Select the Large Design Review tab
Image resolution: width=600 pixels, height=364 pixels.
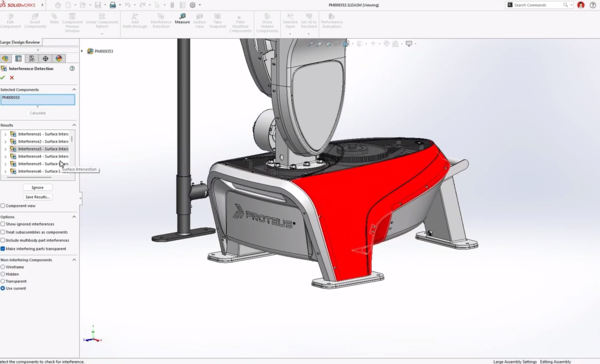point(20,42)
